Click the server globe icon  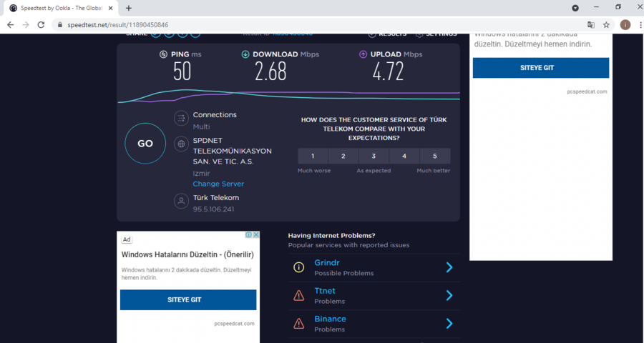tap(181, 144)
